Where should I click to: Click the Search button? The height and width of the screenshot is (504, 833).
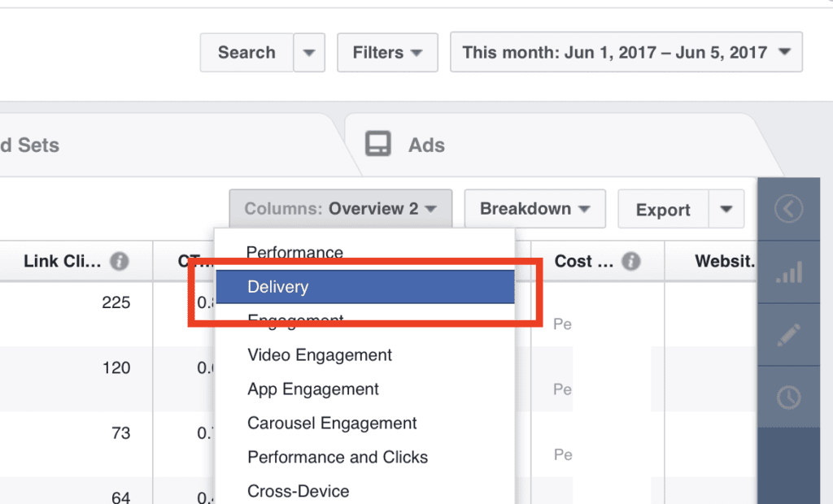point(246,51)
